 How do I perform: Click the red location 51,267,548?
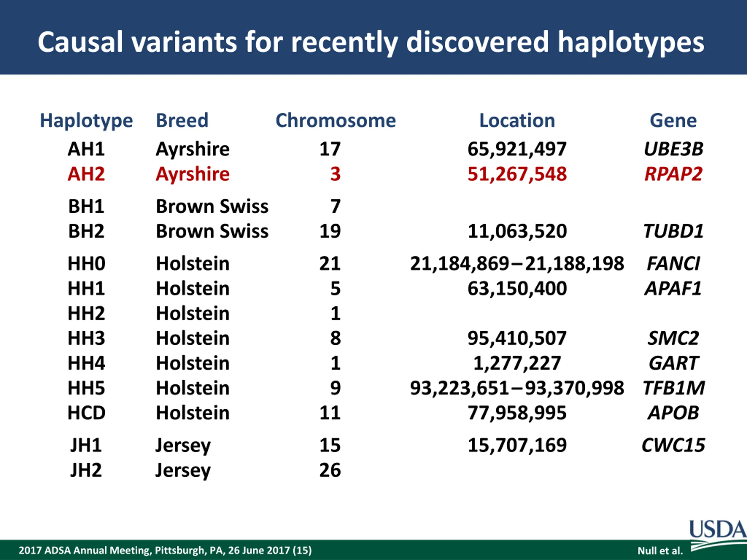pos(517,174)
